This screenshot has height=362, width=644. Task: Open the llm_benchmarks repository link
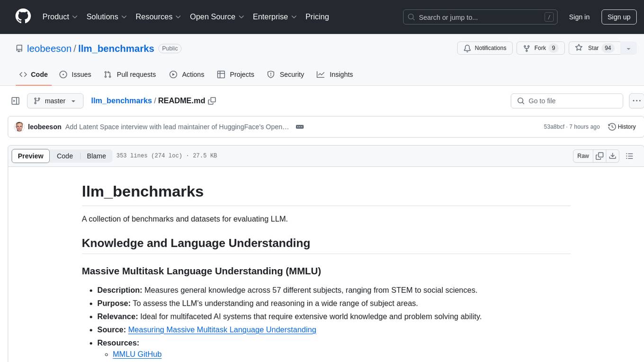116,48
